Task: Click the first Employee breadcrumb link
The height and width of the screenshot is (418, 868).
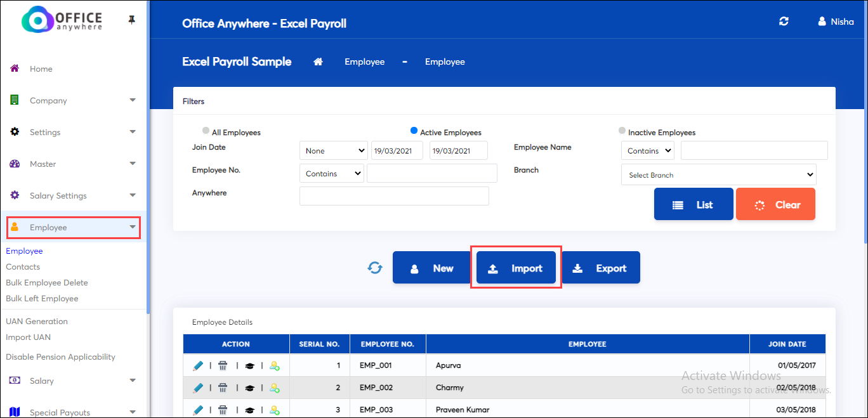Action: point(365,62)
